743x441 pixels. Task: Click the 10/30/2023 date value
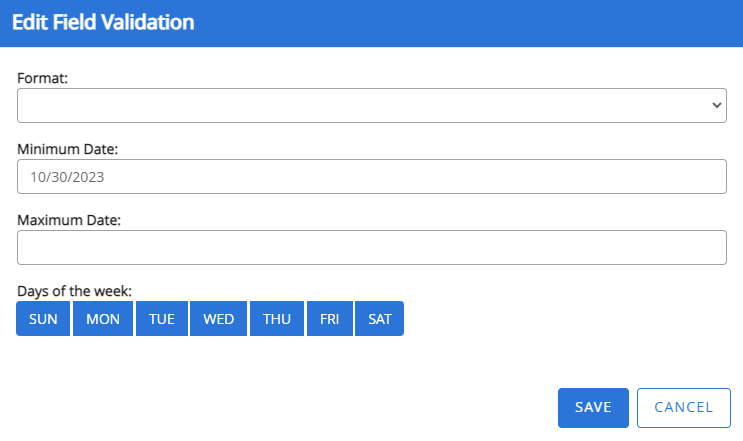pyautogui.click(x=68, y=177)
